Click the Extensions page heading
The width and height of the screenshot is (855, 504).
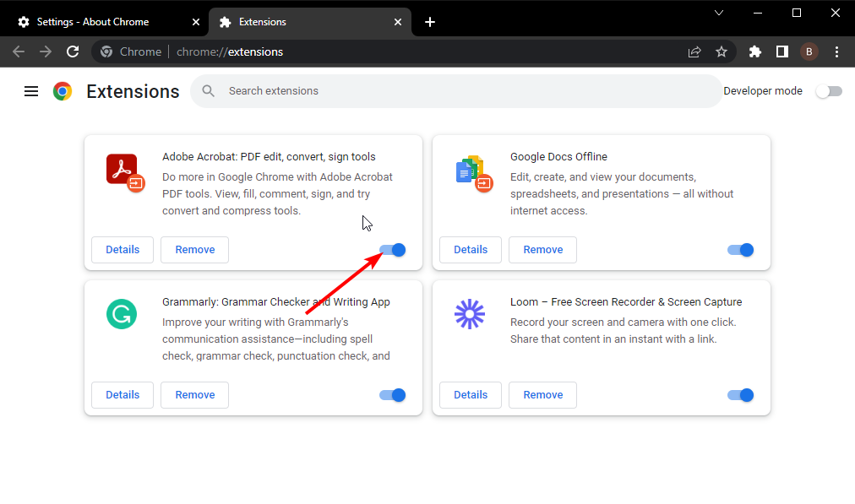(133, 91)
